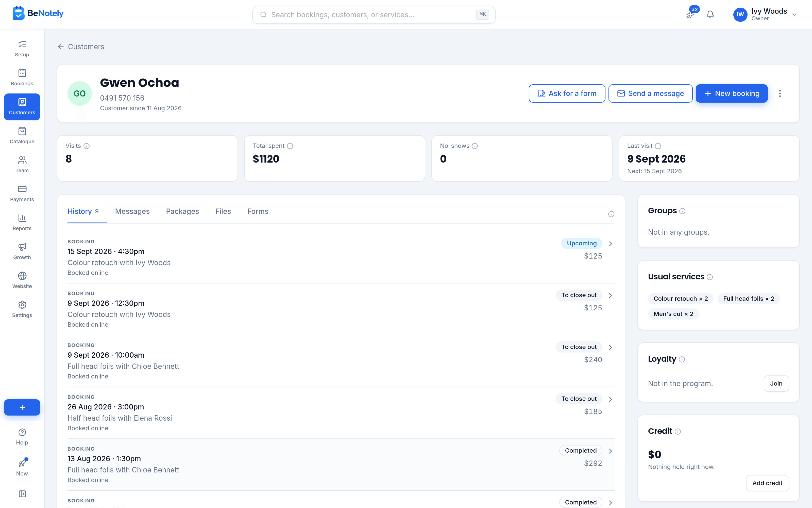This screenshot has height=508, width=812.
Task: Click the Full head foils × 2 chip
Action: coord(749,299)
